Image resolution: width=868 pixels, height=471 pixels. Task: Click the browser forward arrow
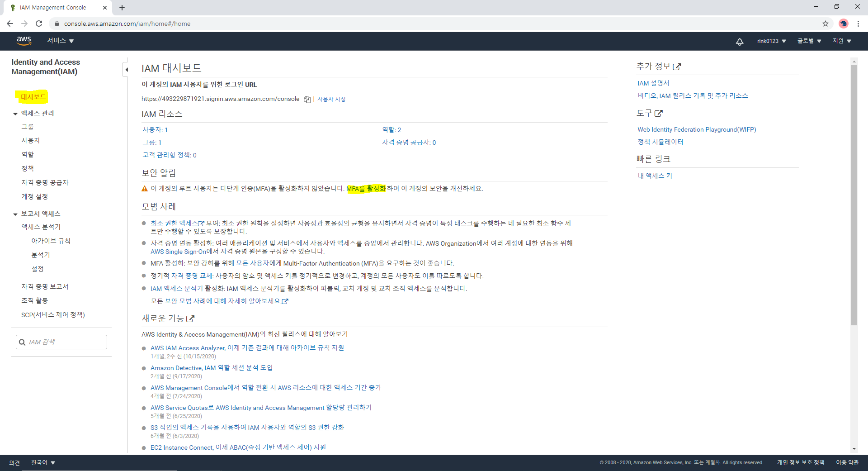coord(24,24)
